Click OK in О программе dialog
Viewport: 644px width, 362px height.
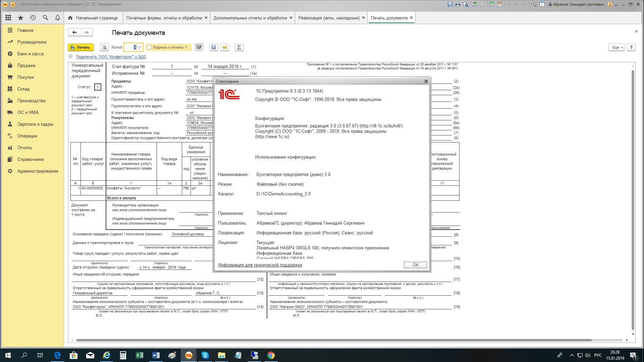[x=415, y=265]
